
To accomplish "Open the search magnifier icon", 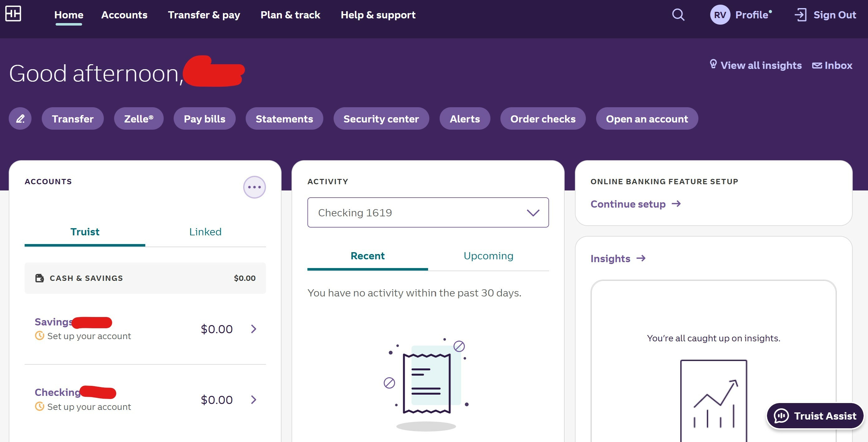I will 678,15.
